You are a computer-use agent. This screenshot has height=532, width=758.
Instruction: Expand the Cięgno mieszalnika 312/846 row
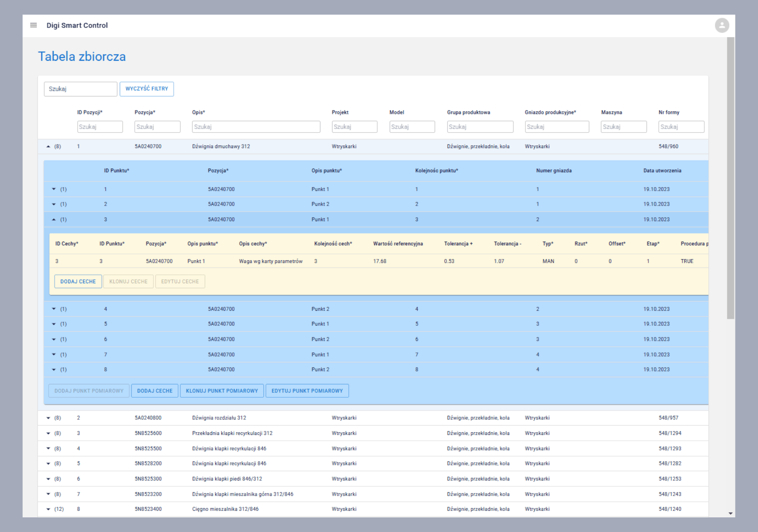pyautogui.click(x=48, y=509)
